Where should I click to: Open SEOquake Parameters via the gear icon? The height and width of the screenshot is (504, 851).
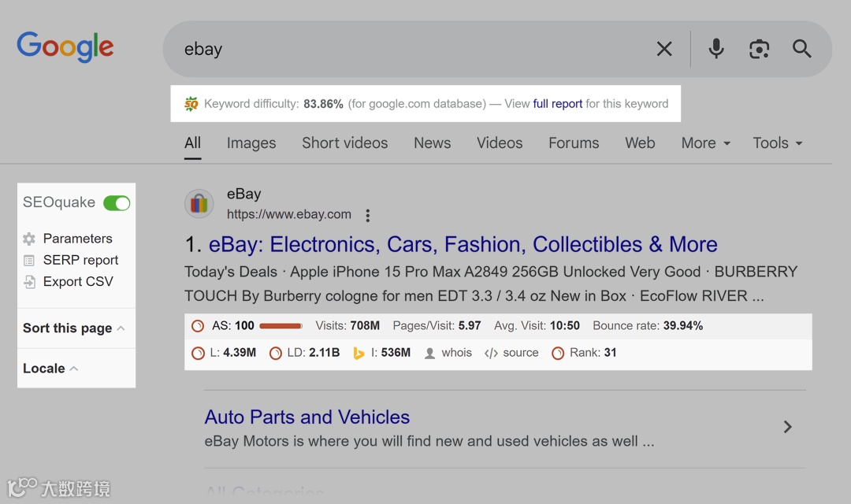[x=29, y=239]
